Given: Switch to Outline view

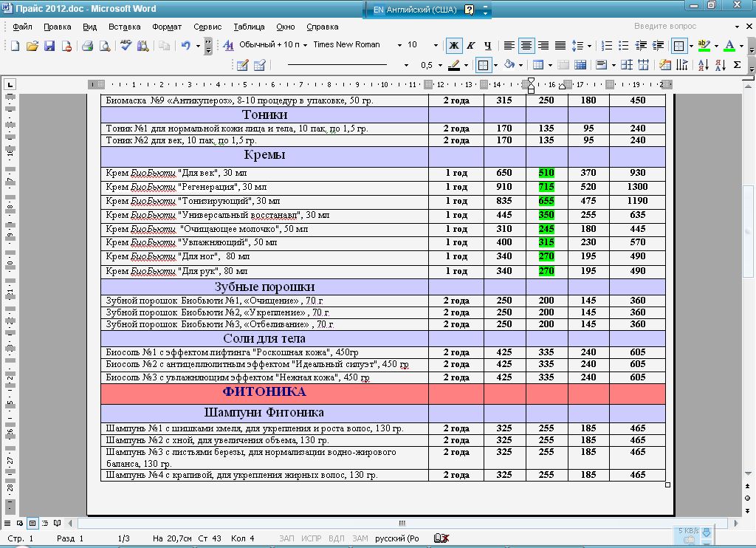Looking at the screenshot, I should pyautogui.click(x=45, y=523).
